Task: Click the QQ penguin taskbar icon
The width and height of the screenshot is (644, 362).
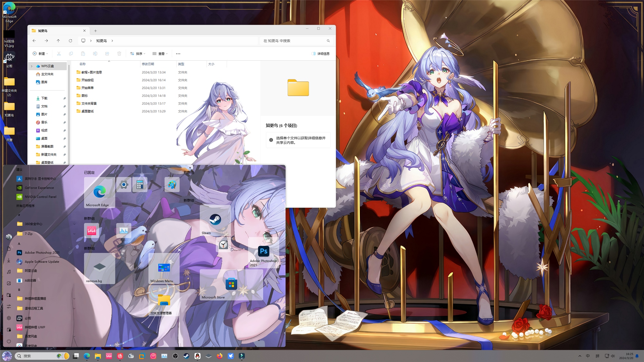Action: click(x=197, y=356)
